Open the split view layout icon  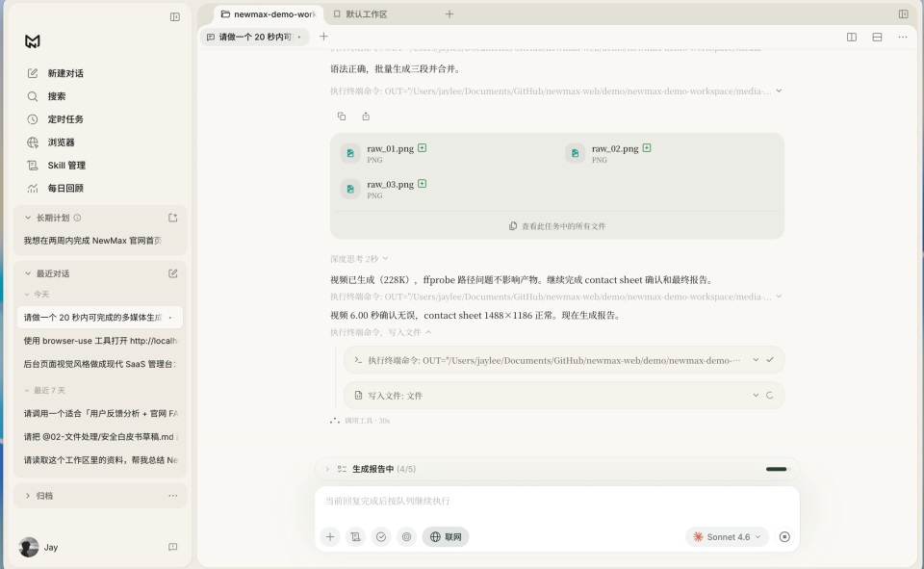pos(852,37)
